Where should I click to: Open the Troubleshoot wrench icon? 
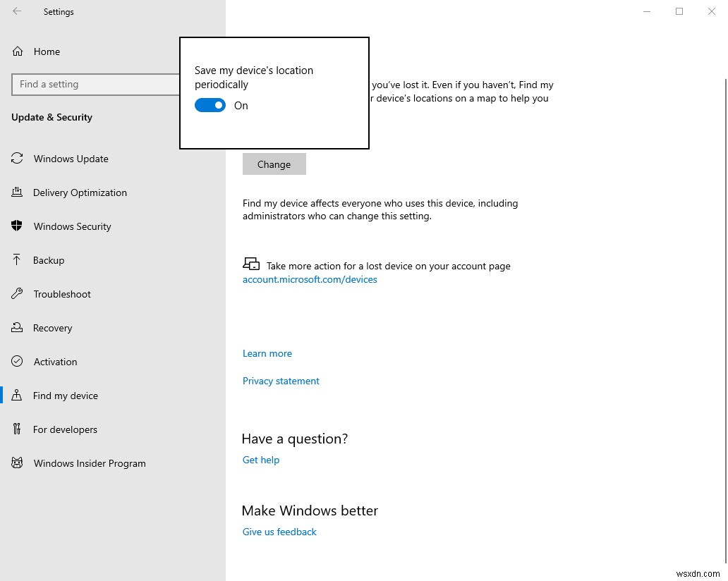pos(17,294)
